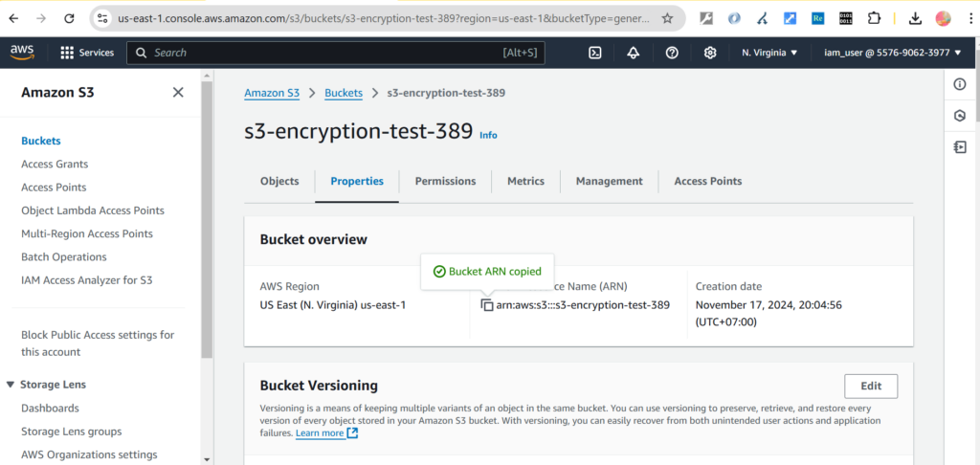Switch to the Permissions tab

click(x=445, y=181)
